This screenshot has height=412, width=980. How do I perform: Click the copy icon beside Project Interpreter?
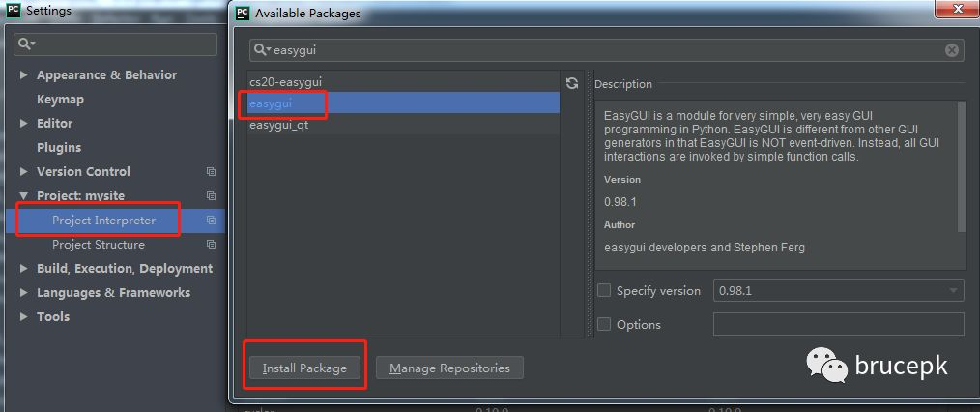click(x=211, y=221)
